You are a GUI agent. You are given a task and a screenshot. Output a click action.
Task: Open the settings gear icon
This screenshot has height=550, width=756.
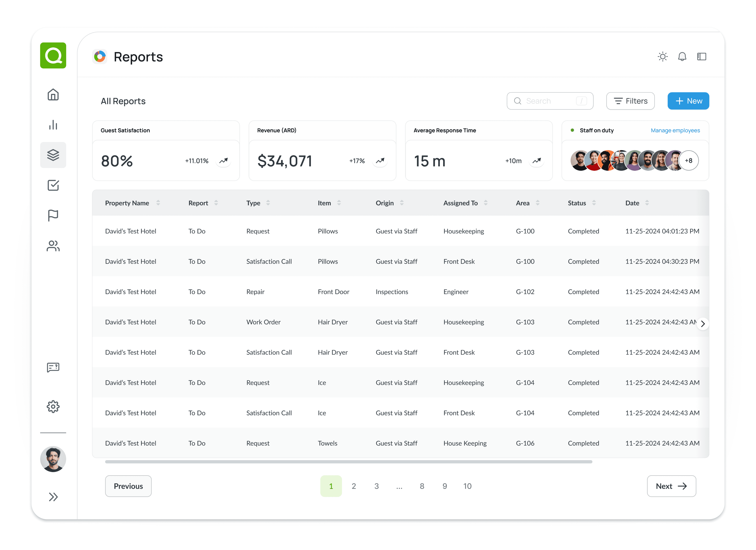point(53,406)
